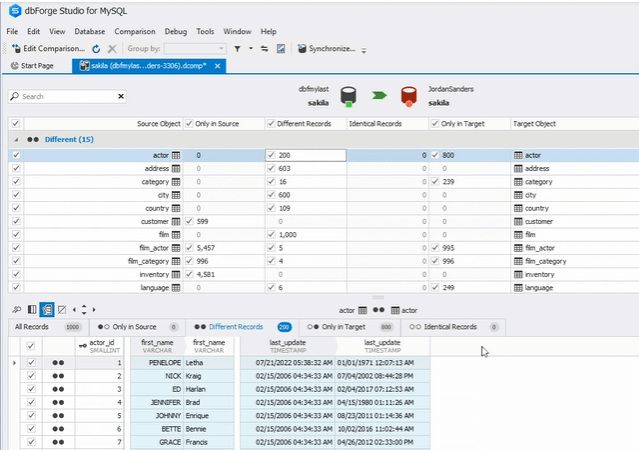Click the stop comparison X icon
The width and height of the screenshot is (639, 450).
112,49
